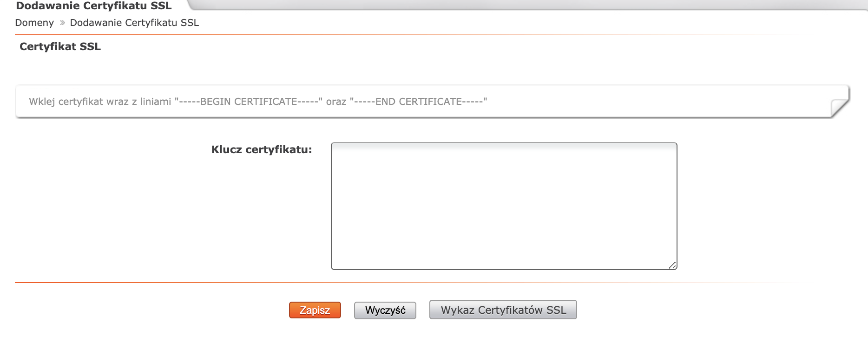
Task: Click the Klucz certyfikatu label
Action: 262,149
